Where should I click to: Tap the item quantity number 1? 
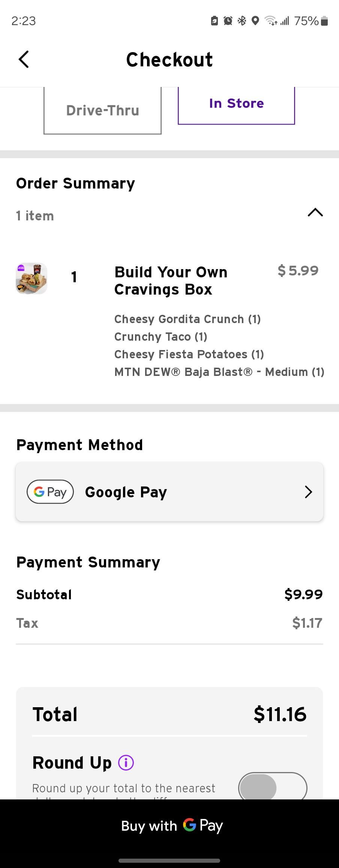(74, 277)
